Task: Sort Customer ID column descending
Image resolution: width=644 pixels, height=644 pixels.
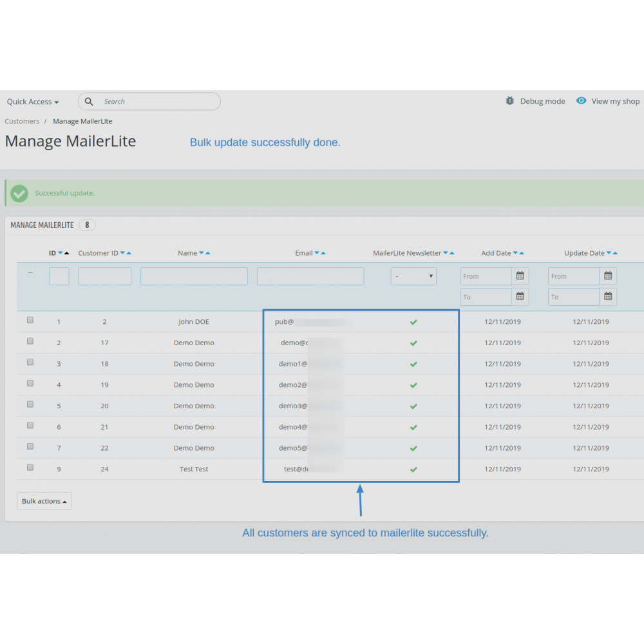Action: [122, 253]
